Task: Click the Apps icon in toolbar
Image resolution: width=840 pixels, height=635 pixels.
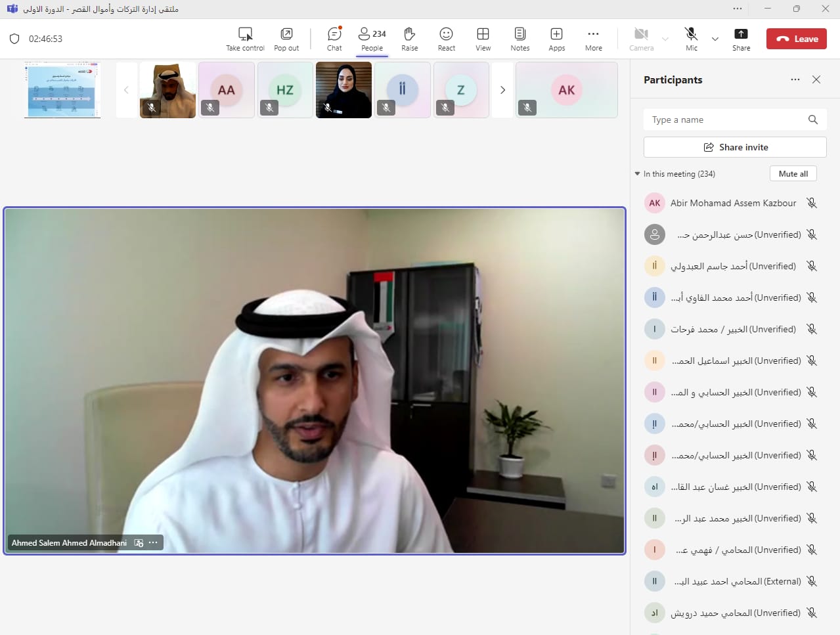Action: tap(556, 39)
